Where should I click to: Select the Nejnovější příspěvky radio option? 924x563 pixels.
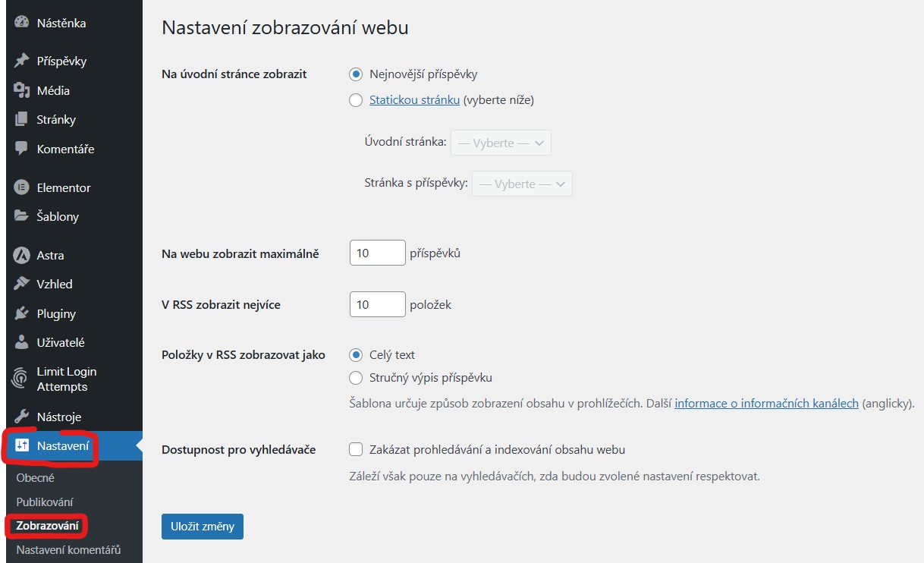click(355, 74)
